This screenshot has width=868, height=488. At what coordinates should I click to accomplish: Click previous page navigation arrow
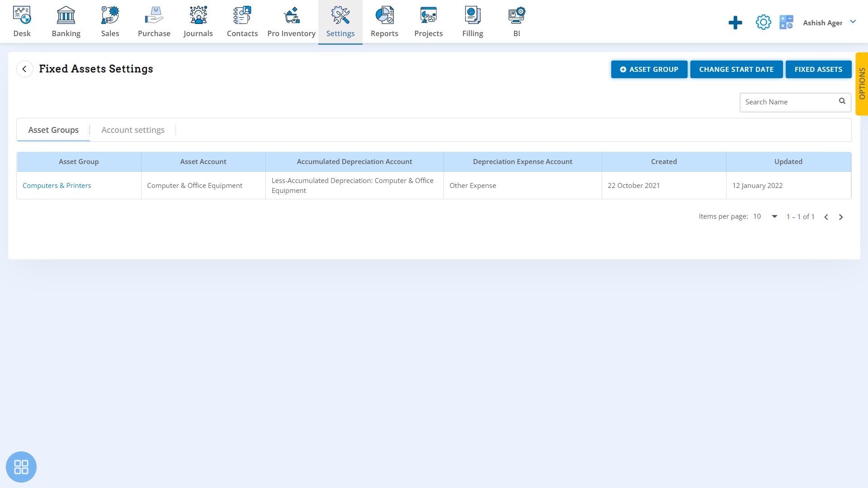tap(826, 216)
